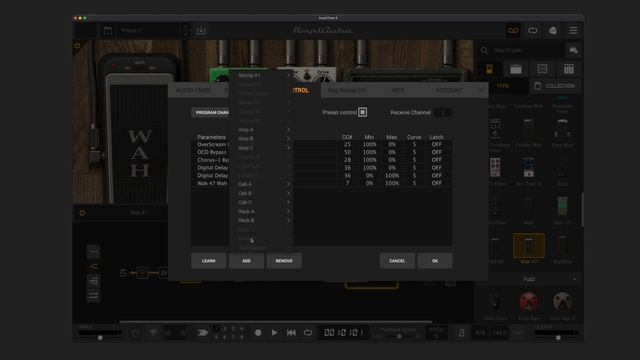Click the rewind to start button
The height and width of the screenshot is (360, 640).
click(291, 333)
